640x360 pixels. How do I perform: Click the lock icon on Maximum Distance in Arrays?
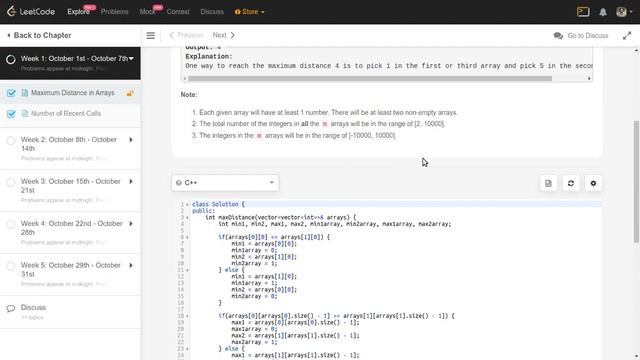[x=130, y=93]
